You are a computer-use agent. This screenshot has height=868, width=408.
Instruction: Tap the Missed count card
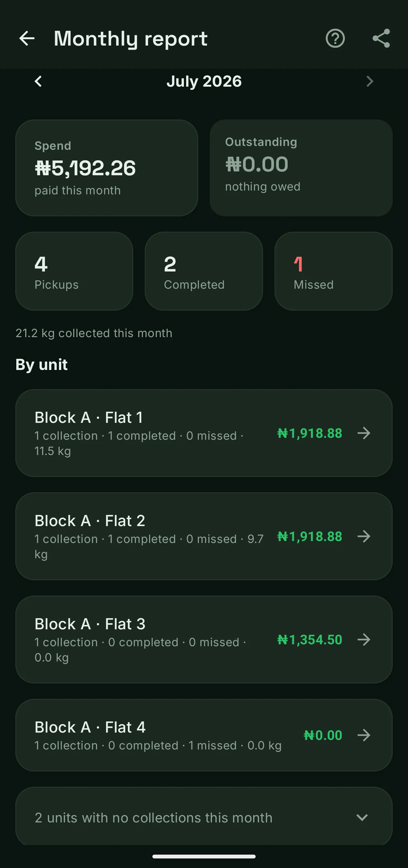point(333,271)
